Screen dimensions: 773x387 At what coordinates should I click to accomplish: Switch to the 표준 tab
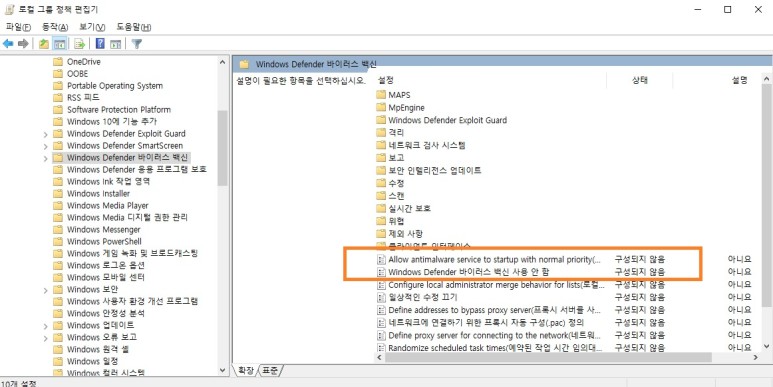click(x=270, y=370)
